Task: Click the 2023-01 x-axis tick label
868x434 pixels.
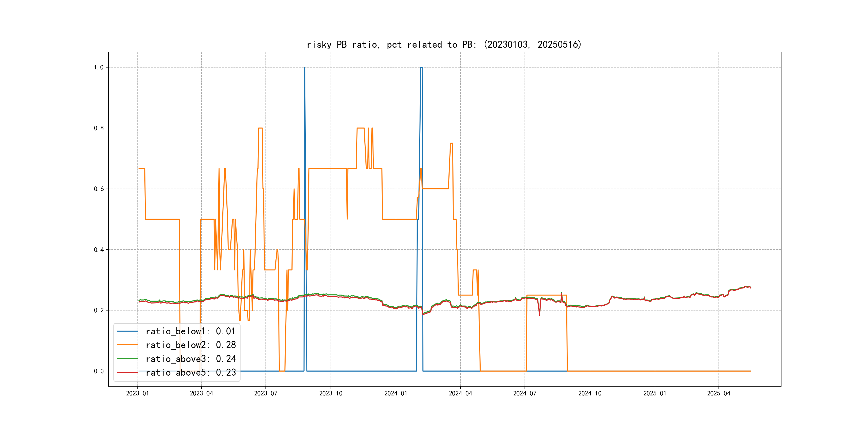Action: (x=137, y=394)
